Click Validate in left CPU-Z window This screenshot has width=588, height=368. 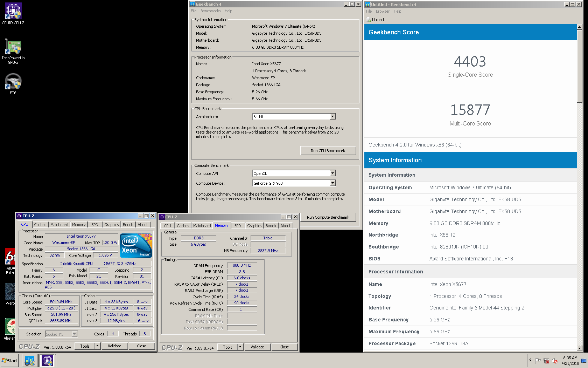(x=114, y=346)
